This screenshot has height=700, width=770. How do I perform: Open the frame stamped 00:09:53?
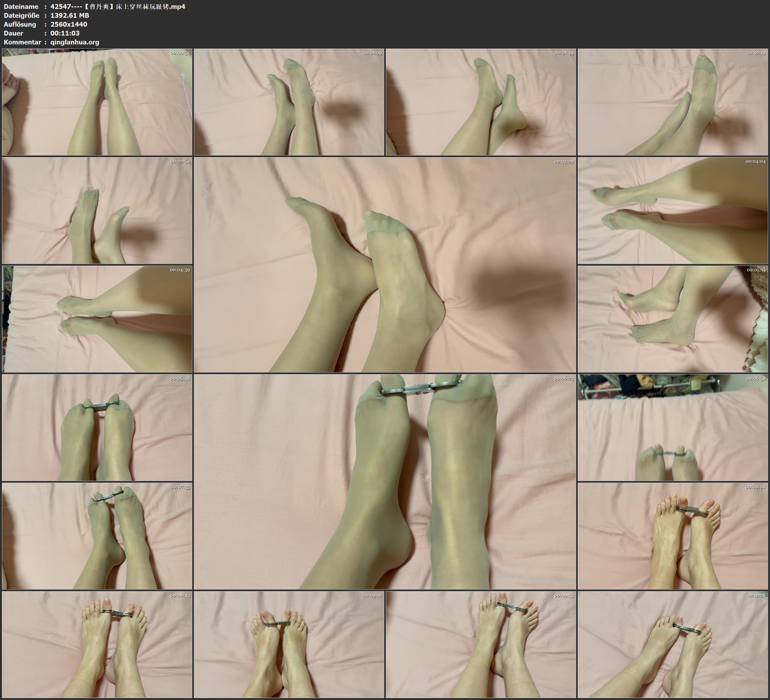coord(481,644)
